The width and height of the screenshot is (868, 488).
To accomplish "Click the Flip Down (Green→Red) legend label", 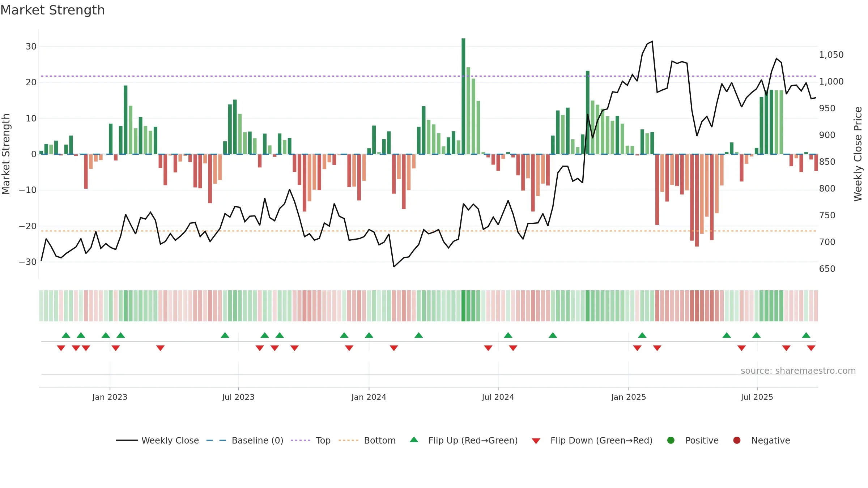I will (601, 440).
